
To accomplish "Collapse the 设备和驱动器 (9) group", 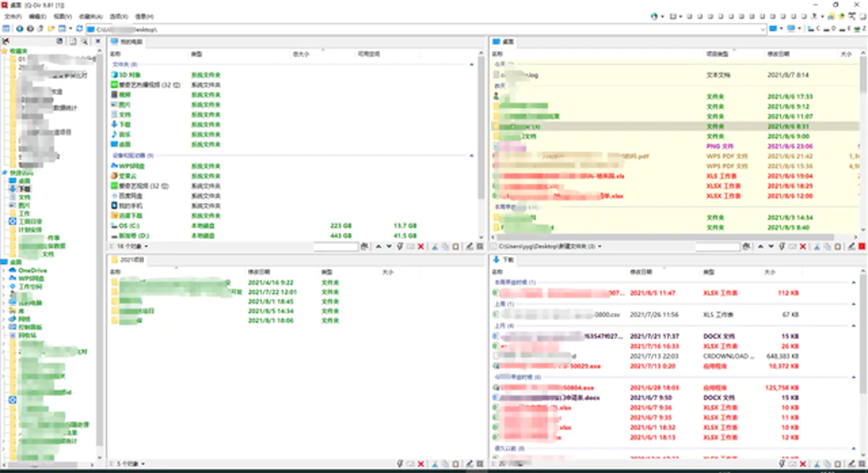I will point(472,156).
